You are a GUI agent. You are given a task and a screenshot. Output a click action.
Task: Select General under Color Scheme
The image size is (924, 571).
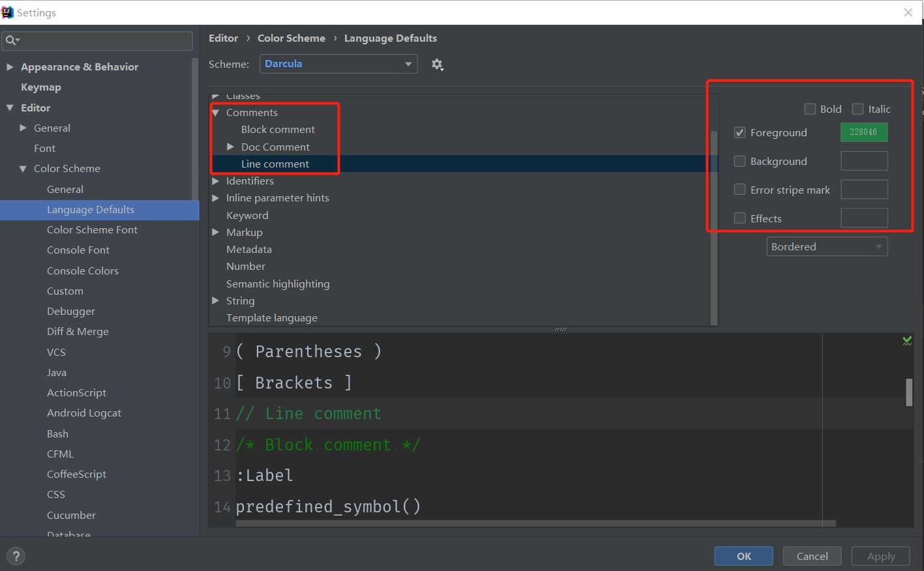pyautogui.click(x=65, y=189)
